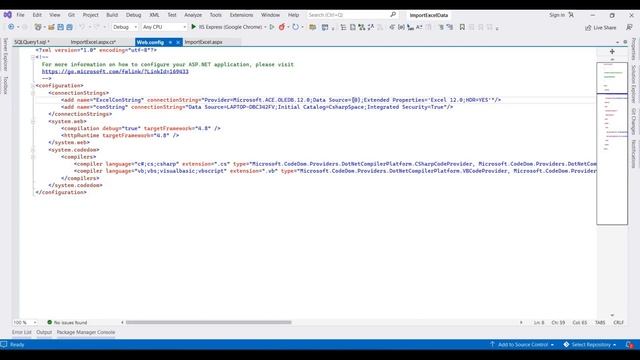Collapse the connectionStrings element outline
The width and height of the screenshot is (640, 360).
point(33,93)
